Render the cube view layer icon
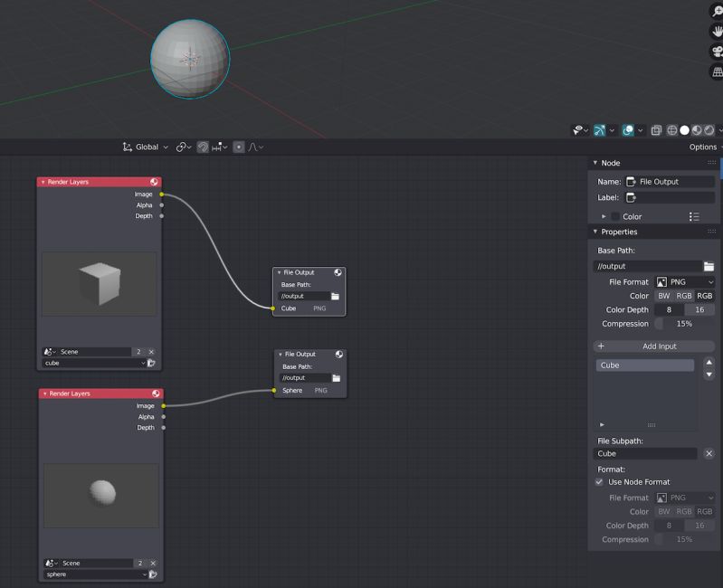Screen dimensions: 723x588 pyautogui.click(x=151, y=363)
